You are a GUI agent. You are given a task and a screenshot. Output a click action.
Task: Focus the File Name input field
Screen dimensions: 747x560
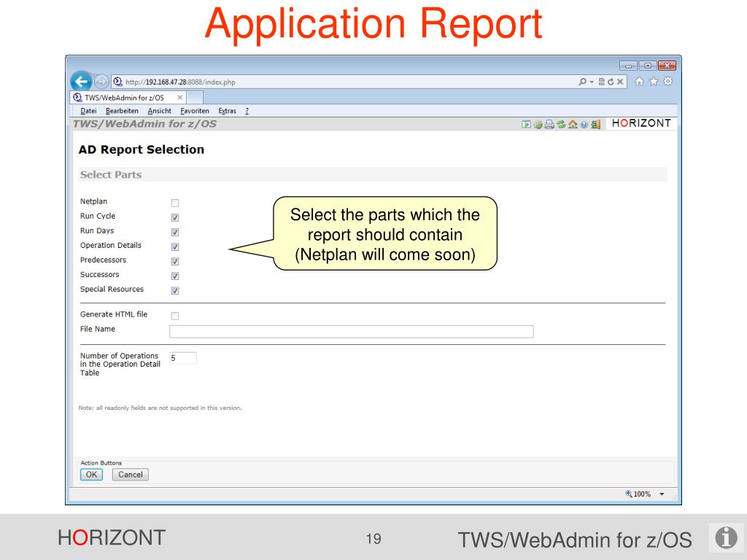tap(352, 332)
